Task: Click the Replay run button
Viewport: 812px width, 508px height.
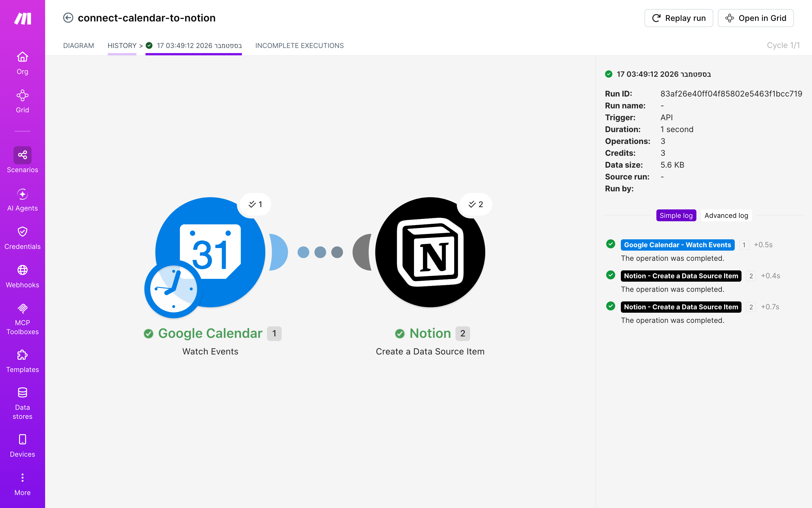Action: click(678, 18)
